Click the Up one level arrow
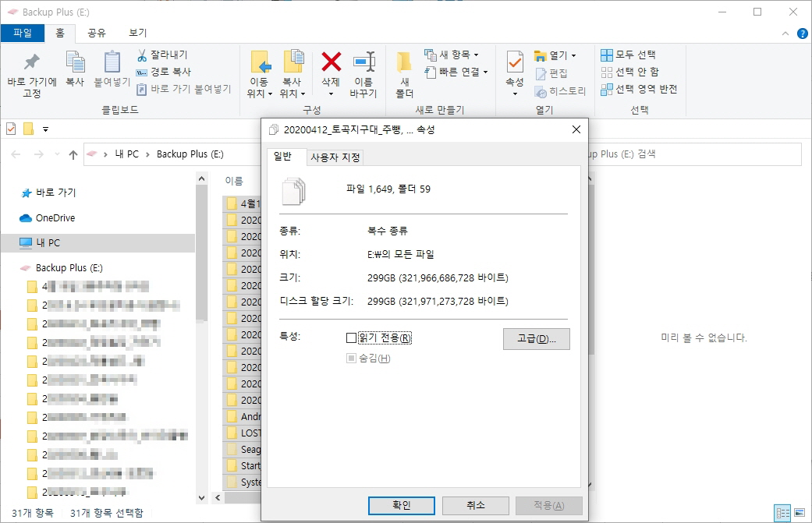This screenshot has width=812, height=523. pos(73,154)
